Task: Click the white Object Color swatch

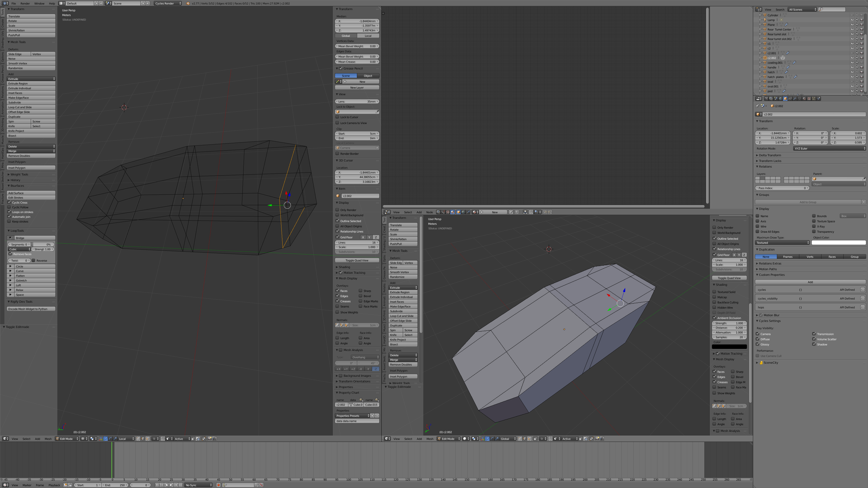Action: [x=838, y=242]
